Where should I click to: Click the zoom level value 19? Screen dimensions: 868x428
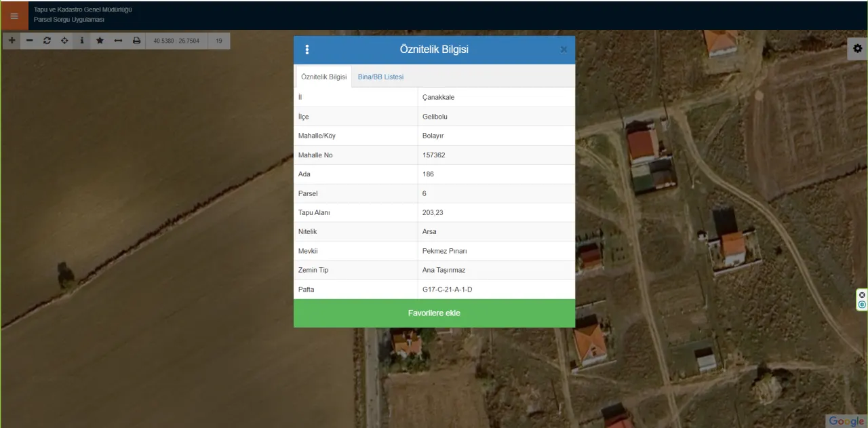219,41
